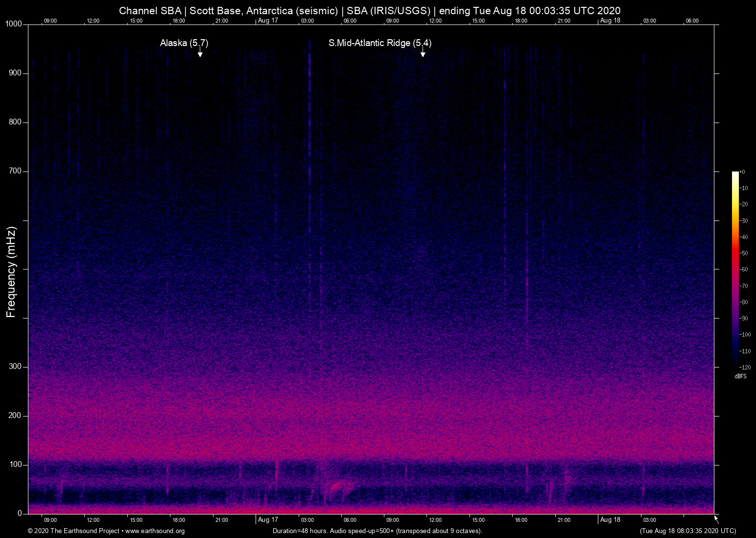Click the S.Mid-Atlantic Ridge (5.4) event label
The width and height of the screenshot is (756, 538).
click(380, 43)
